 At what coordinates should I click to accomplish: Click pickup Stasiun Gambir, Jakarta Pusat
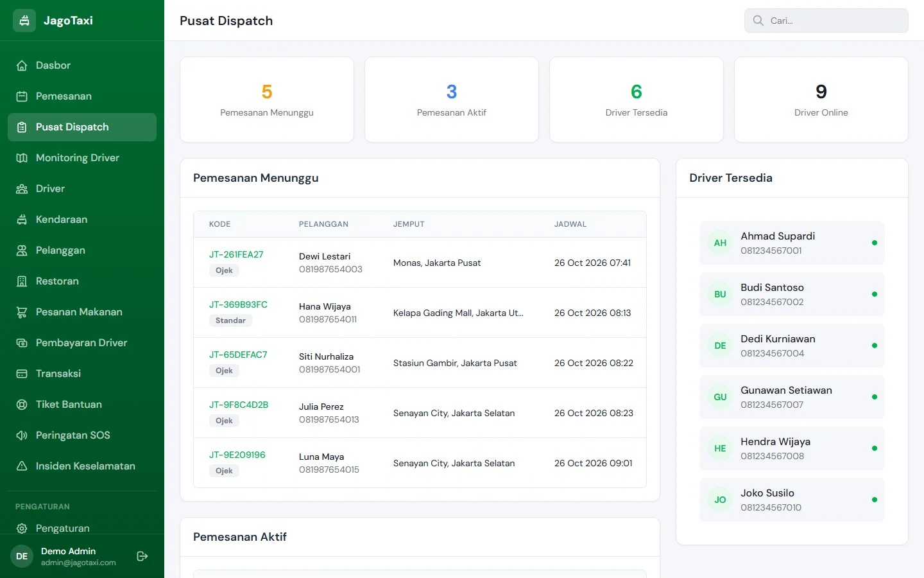coord(455,363)
